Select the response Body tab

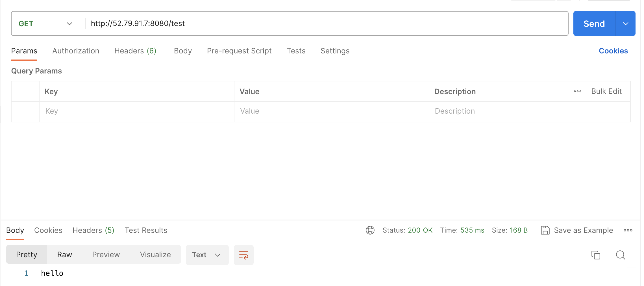coord(15,230)
